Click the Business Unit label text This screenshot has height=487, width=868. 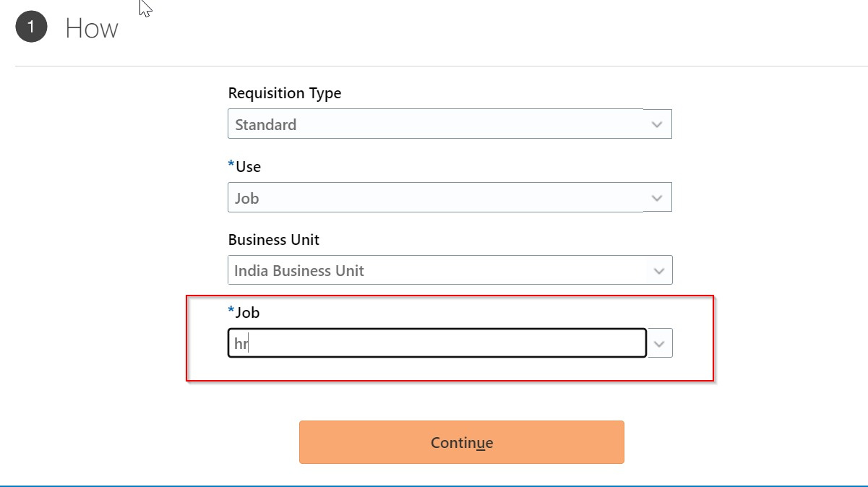(274, 239)
